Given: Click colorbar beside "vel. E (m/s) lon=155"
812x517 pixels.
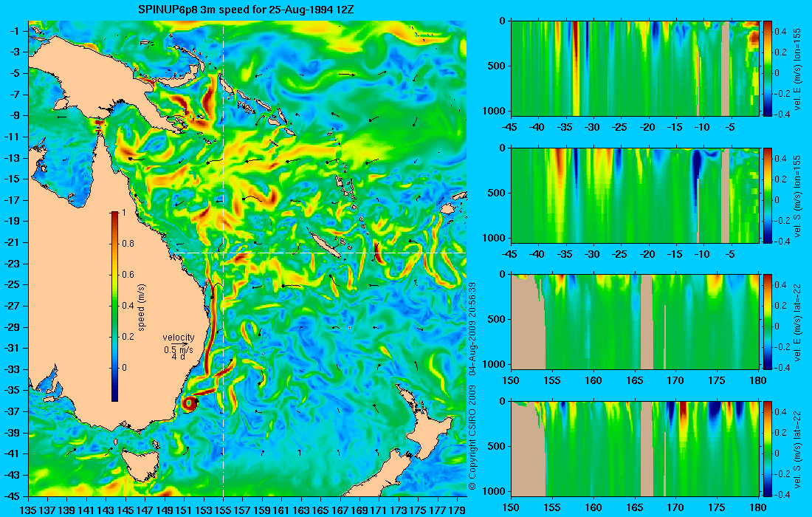Looking at the screenshot, I should pos(767,69).
